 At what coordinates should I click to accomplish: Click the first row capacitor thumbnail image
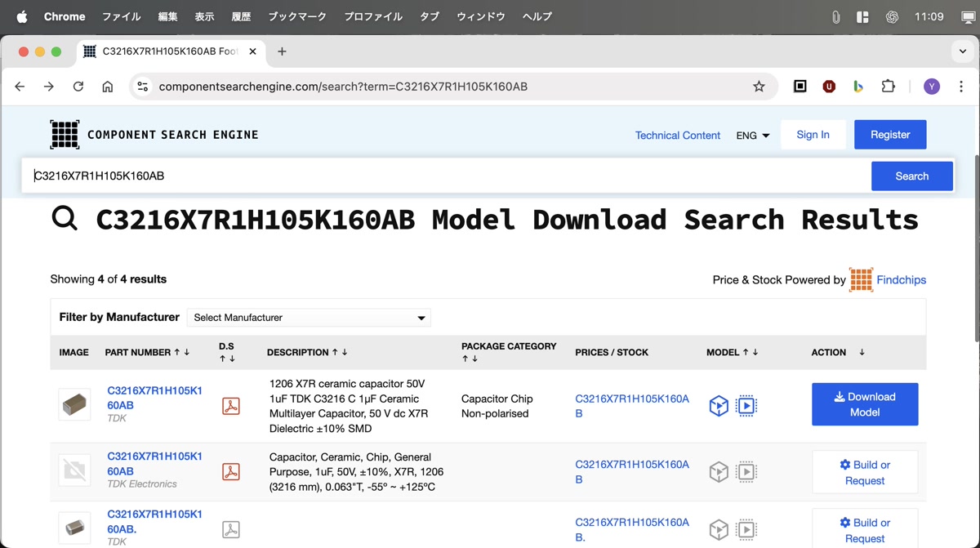[74, 403]
